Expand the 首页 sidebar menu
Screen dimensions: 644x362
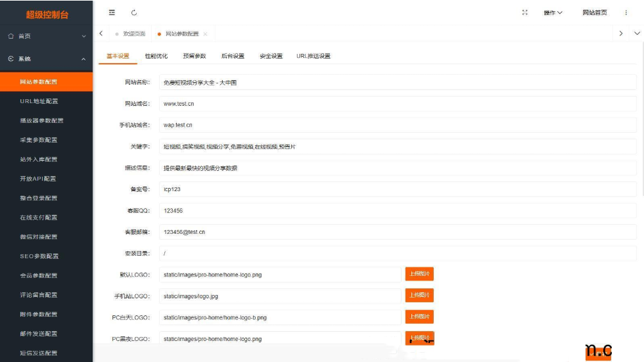coord(84,36)
